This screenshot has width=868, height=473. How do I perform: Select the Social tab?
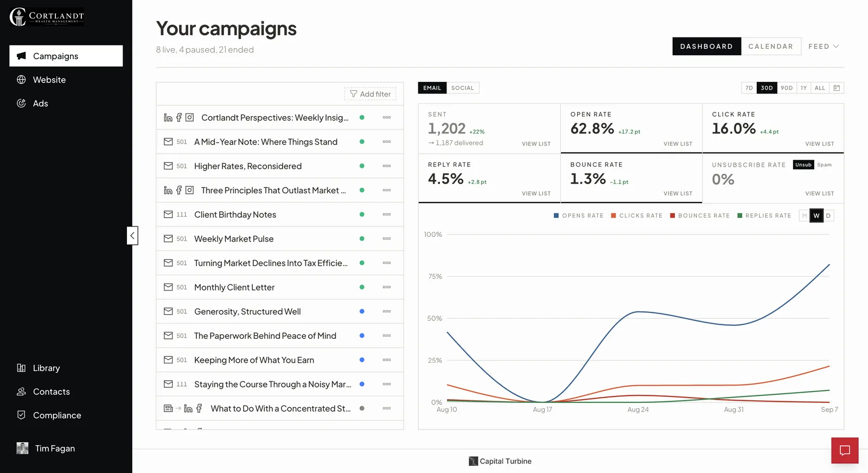click(x=463, y=88)
